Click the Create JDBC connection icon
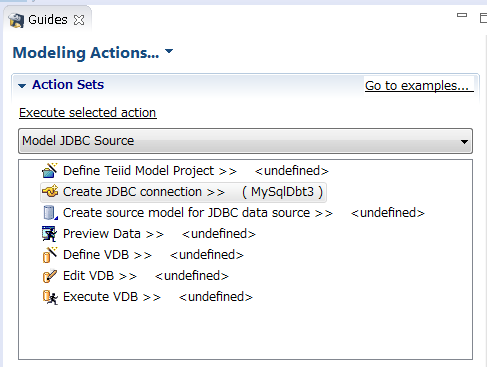Screen dimensions: 487x367 pos(50,191)
